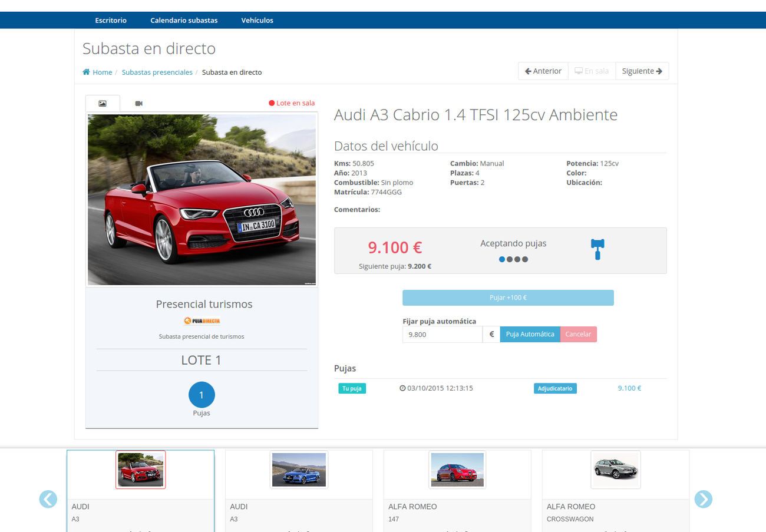Click the blue auction gavel icon
Viewport: 766px width, 532px height.
tap(597, 250)
